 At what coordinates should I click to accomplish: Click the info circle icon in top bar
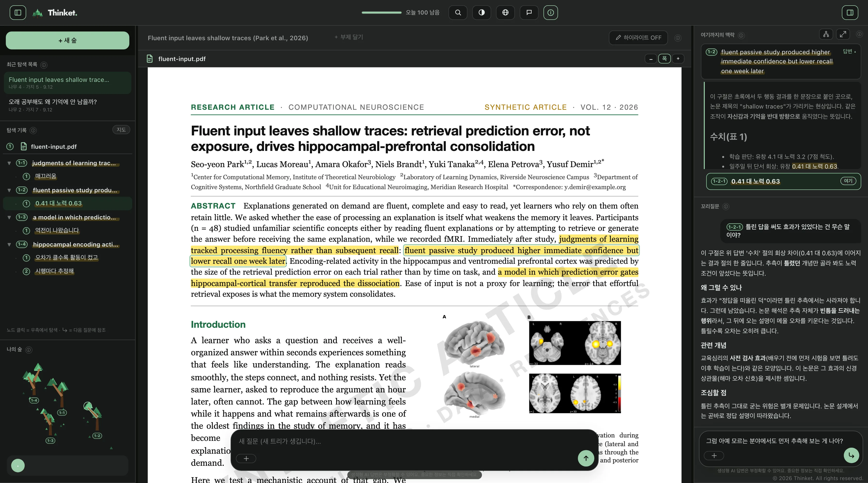pos(550,12)
